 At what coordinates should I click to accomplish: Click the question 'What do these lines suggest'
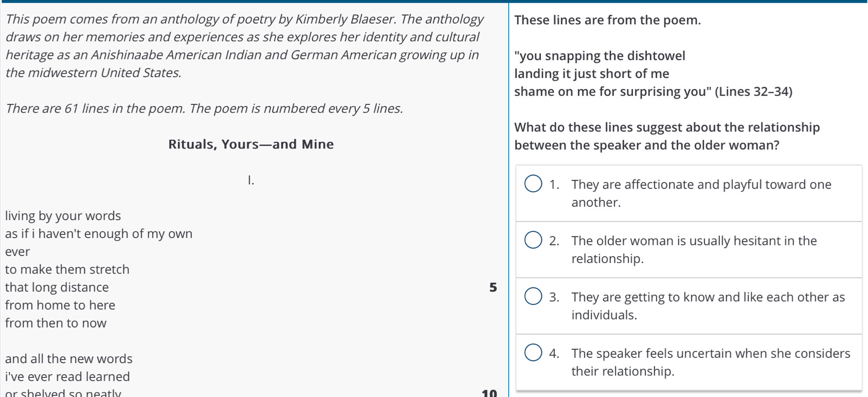coord(667,136)
